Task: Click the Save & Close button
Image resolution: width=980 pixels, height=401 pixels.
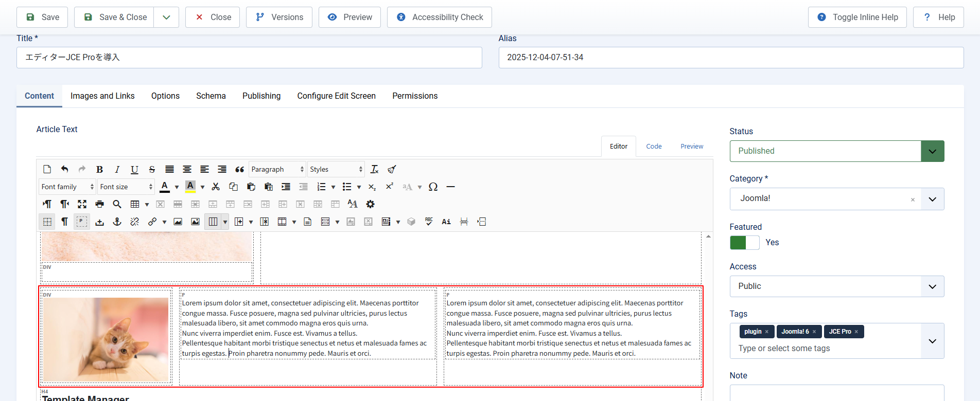Action: pos(116,17)
